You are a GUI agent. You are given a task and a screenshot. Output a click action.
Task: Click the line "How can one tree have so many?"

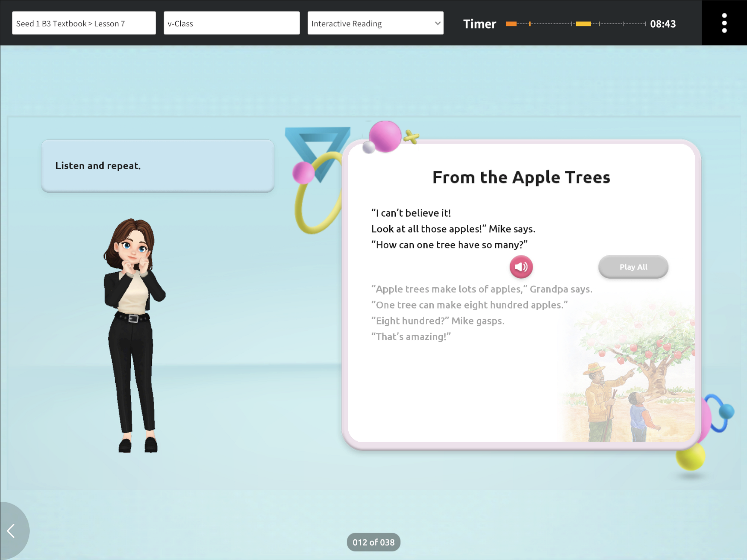[x=450, y=245]
